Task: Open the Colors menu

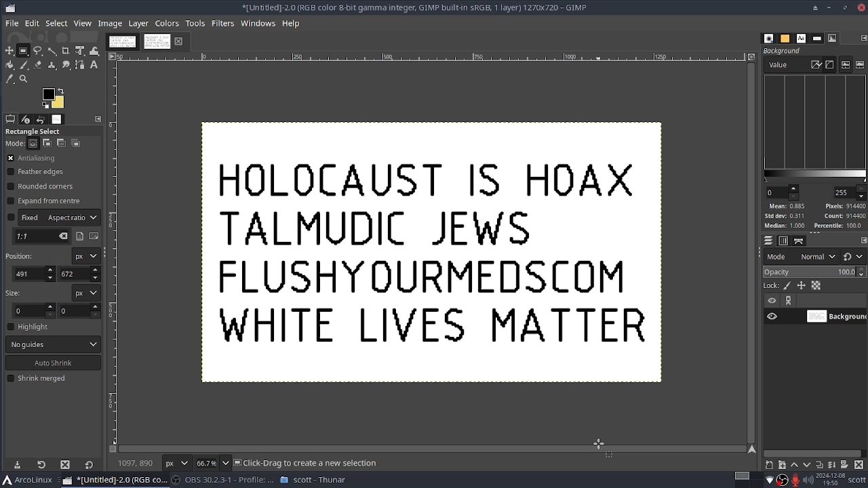Action: click(166, 23)
